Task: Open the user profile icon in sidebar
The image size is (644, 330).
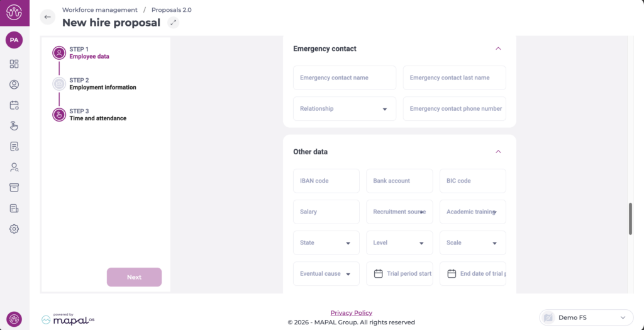Action: pos(14,84)
